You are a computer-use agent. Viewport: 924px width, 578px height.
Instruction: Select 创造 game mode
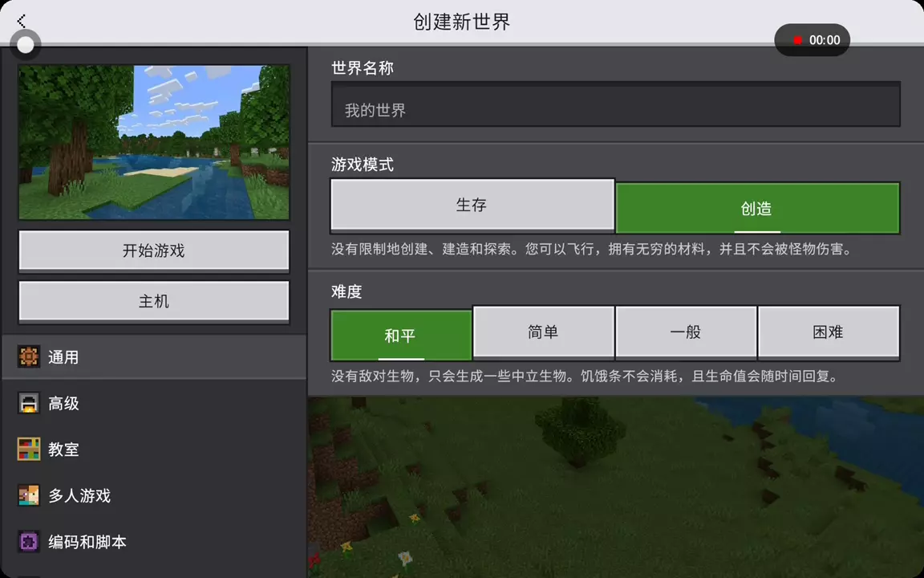coord(757,208)
